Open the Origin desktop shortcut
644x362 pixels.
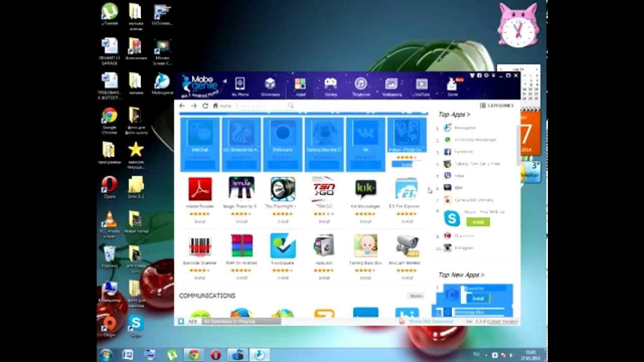click(109, 326)
